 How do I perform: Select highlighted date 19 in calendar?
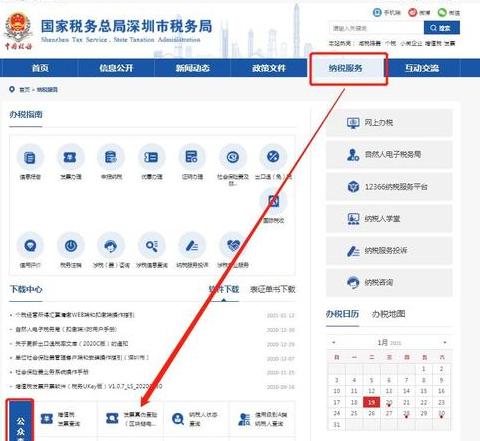[371, 402]
